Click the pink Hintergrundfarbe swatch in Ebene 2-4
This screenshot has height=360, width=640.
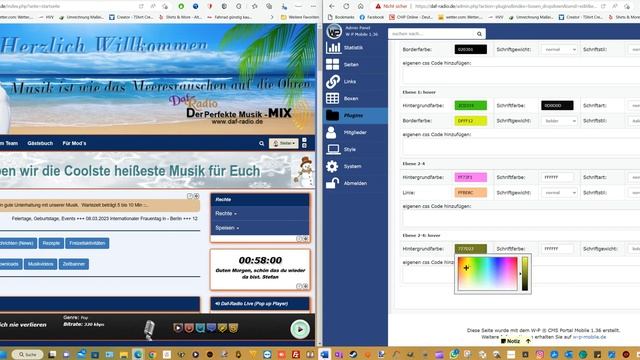pyautogui.click(x=471, y=177)
